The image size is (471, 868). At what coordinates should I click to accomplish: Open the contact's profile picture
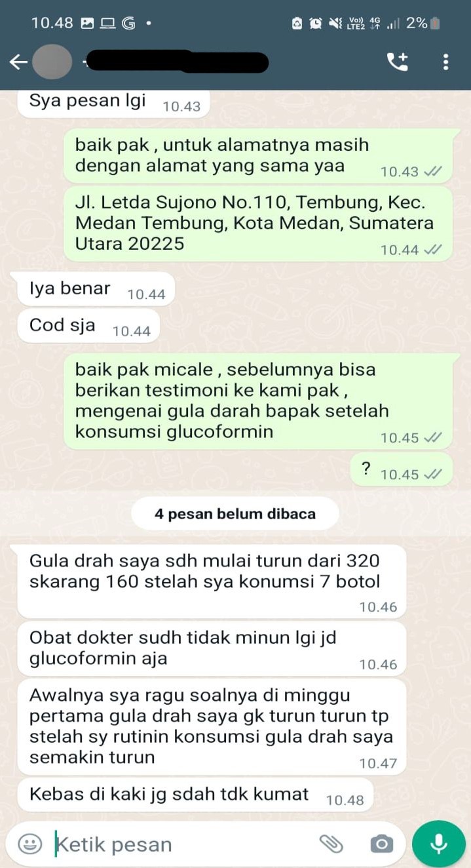[x=52, y=62]
